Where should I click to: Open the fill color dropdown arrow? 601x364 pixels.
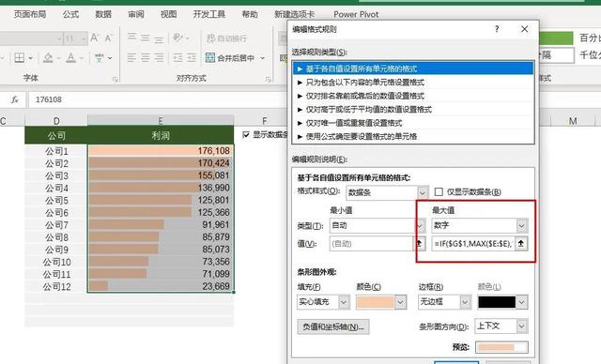[400, 302]
